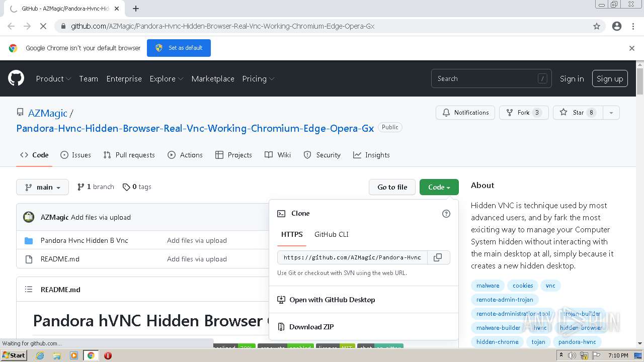Screen dimensions: 644x362
Task: Click the copy clone URL icon
Action: (x=438, y=257)
